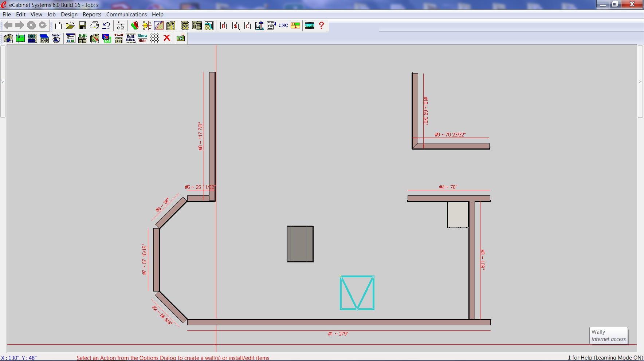
Task: Toggle the dotted grid icon
Action: click(155, 38)
